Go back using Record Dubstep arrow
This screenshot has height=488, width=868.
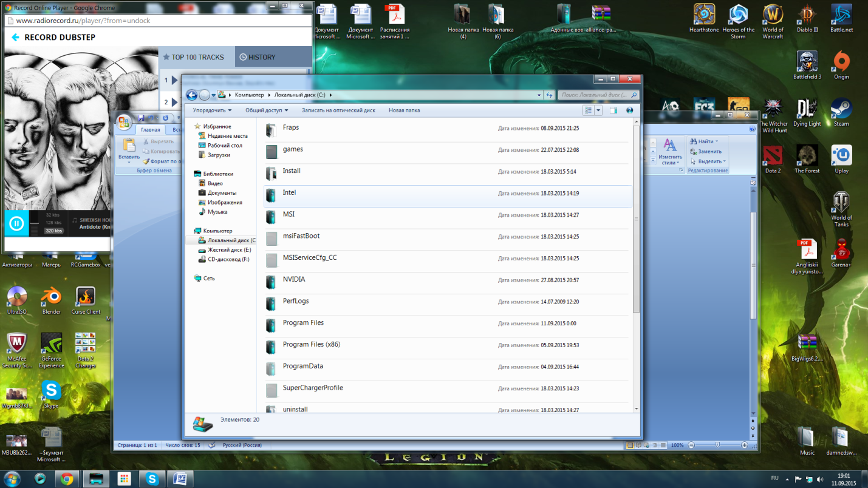15,38
